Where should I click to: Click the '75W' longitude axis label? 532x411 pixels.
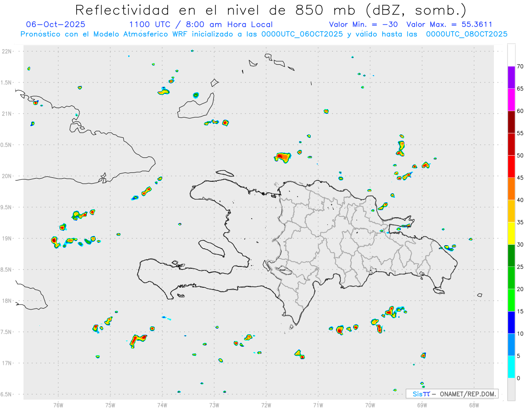(x=110, y=405)
